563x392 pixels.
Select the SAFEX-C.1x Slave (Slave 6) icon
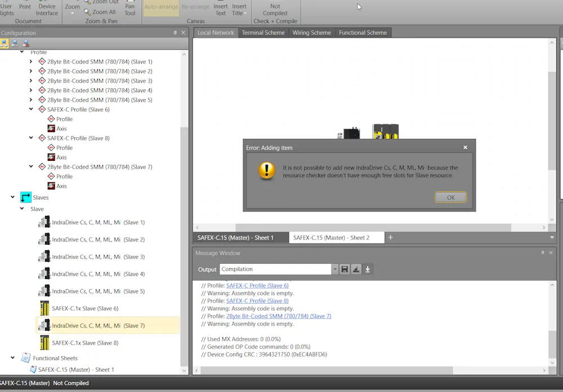[x=44, y=308]
